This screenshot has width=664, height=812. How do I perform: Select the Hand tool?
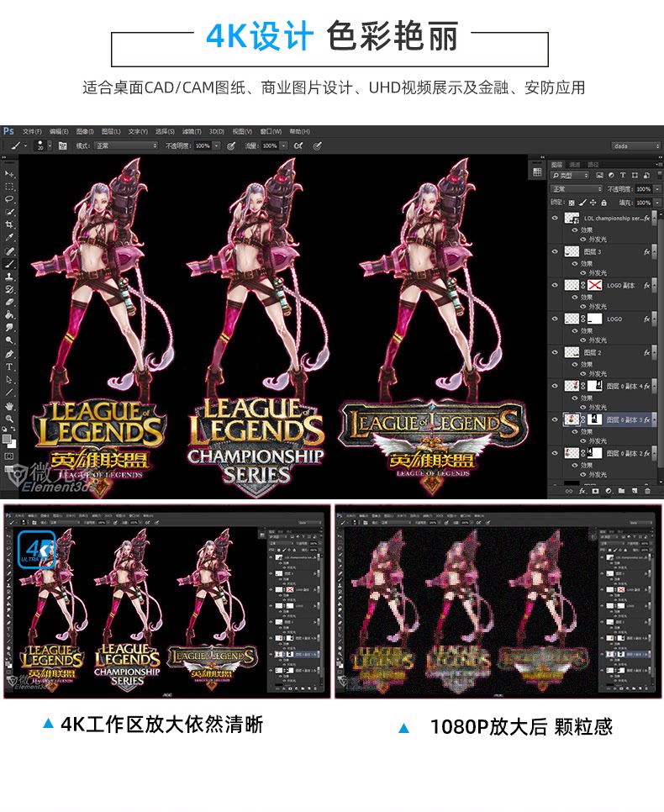(9, 406)
